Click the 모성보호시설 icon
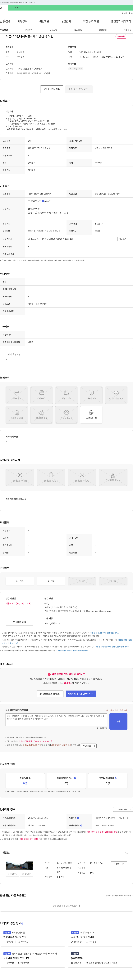133x980 pixels. 66,415
